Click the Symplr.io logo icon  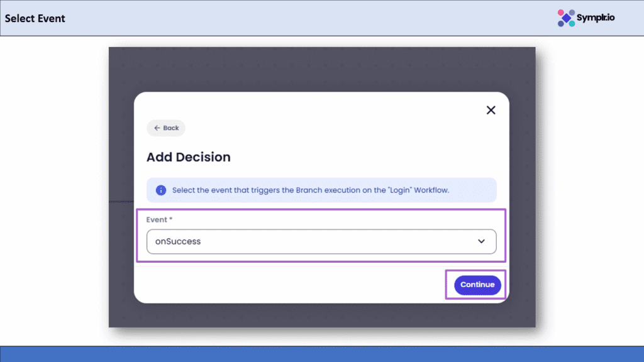pyautogui.click(x=566, y=18)
